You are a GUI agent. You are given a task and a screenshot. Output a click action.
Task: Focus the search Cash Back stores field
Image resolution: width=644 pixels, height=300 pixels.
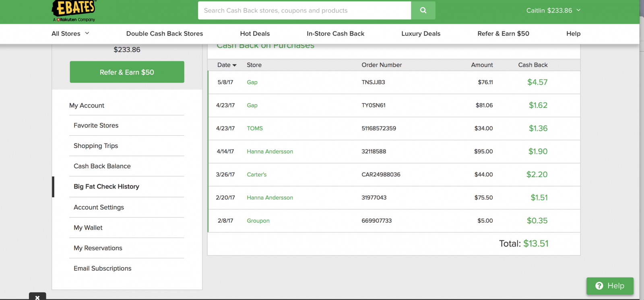[x=304, y=10]
